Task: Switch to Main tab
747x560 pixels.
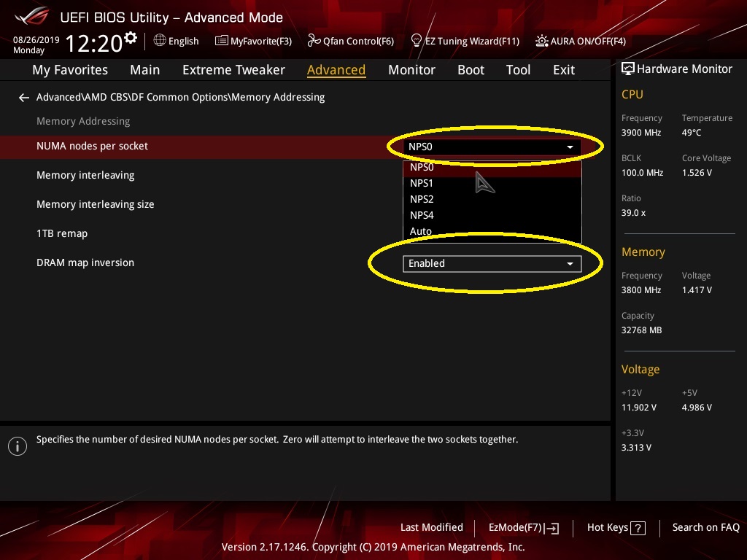Action: click(x=145, y=70)
